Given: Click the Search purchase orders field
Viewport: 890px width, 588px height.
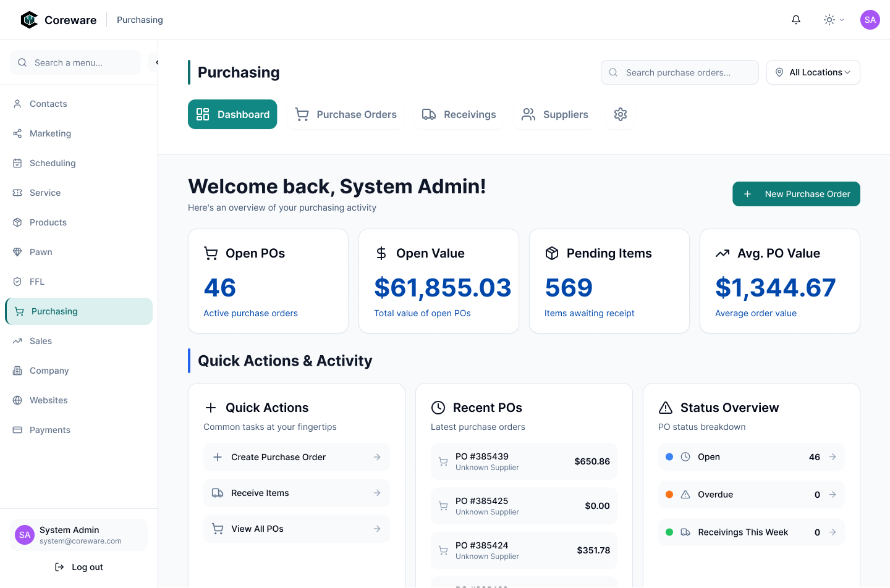Looking at the screenshot, I should (x=680, y=72).
